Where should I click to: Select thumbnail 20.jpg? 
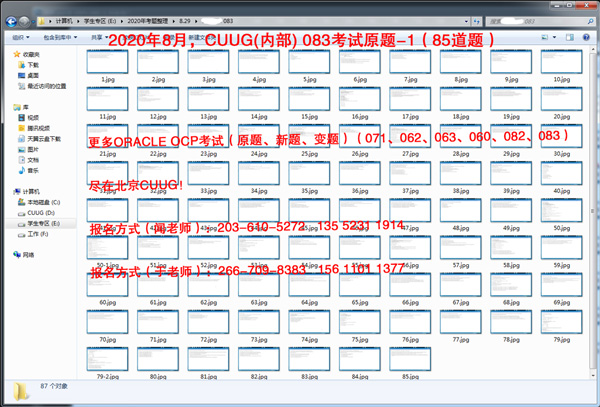pos(561,99)
